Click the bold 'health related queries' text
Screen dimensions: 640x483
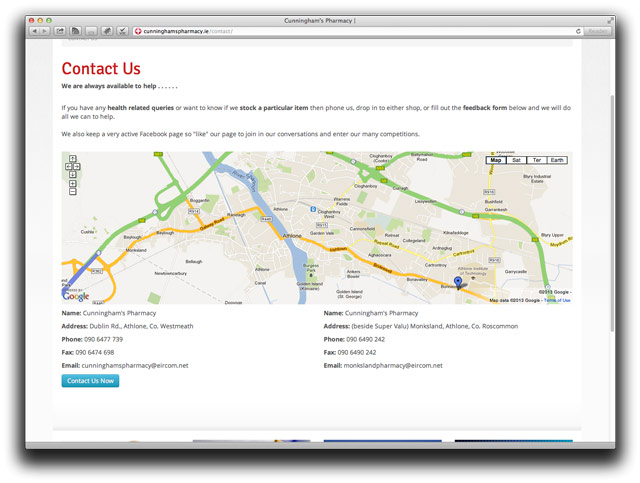140,108
